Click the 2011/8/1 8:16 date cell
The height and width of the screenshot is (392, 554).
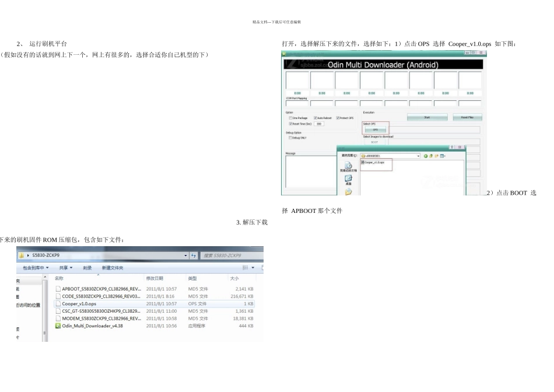(160, 296)
